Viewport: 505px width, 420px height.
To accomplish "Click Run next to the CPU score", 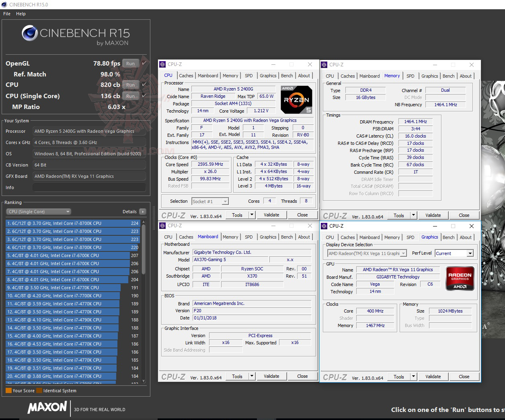I will coord(130,85).
